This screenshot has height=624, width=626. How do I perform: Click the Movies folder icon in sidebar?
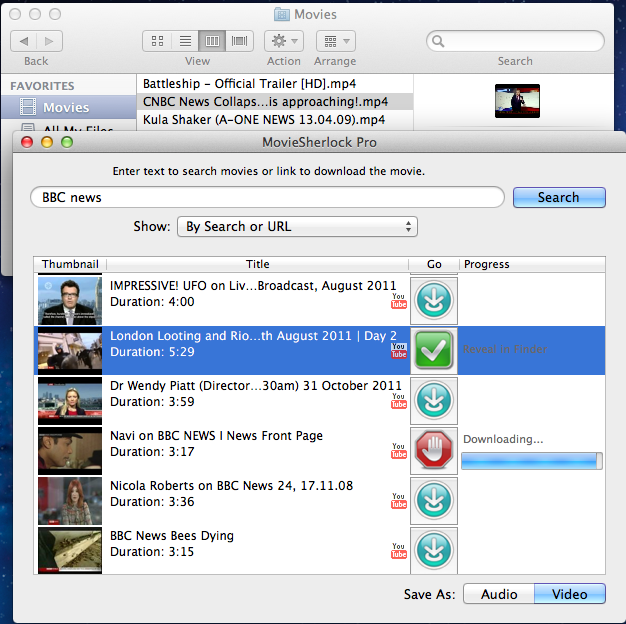(x=28, y=107)
